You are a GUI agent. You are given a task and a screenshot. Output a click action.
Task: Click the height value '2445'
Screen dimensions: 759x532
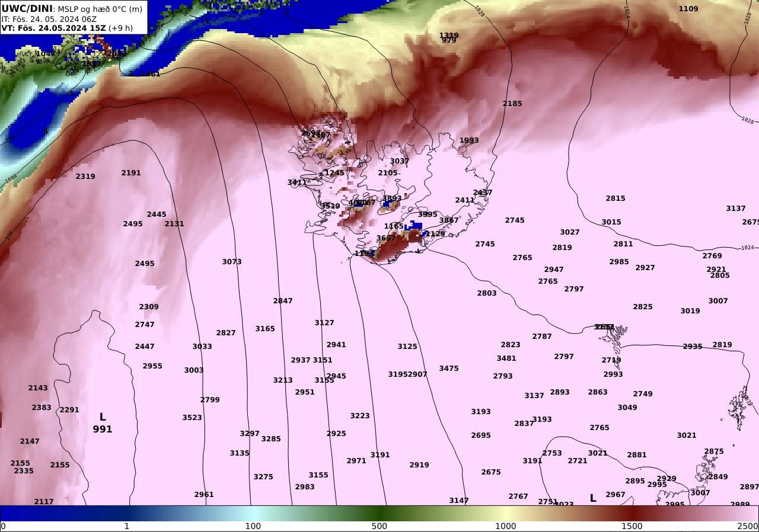point(157,214)
